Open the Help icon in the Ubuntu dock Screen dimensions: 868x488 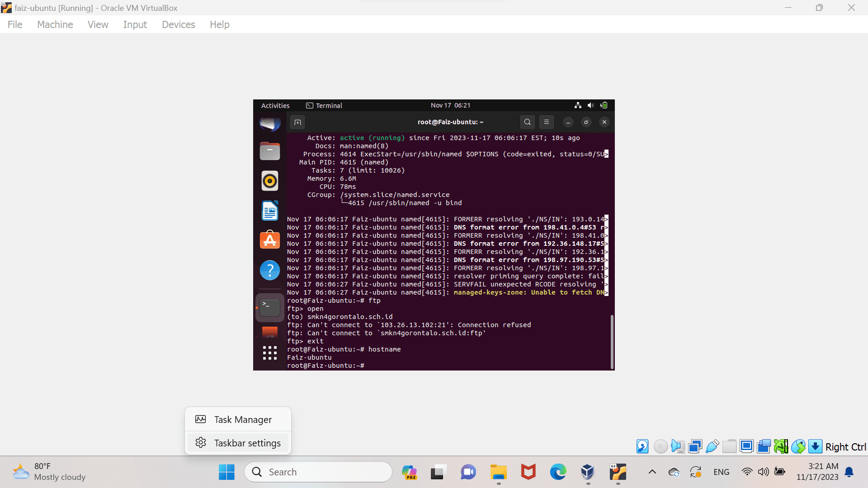pos(270,270)
